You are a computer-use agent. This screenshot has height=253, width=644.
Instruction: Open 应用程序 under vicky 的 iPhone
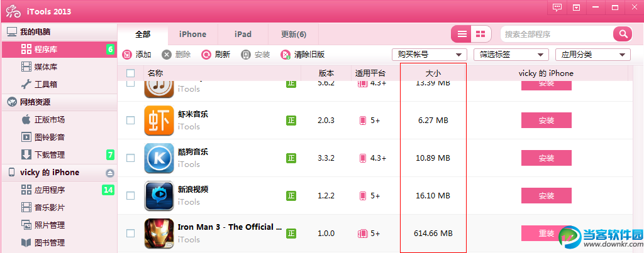(x=58, y=190)
